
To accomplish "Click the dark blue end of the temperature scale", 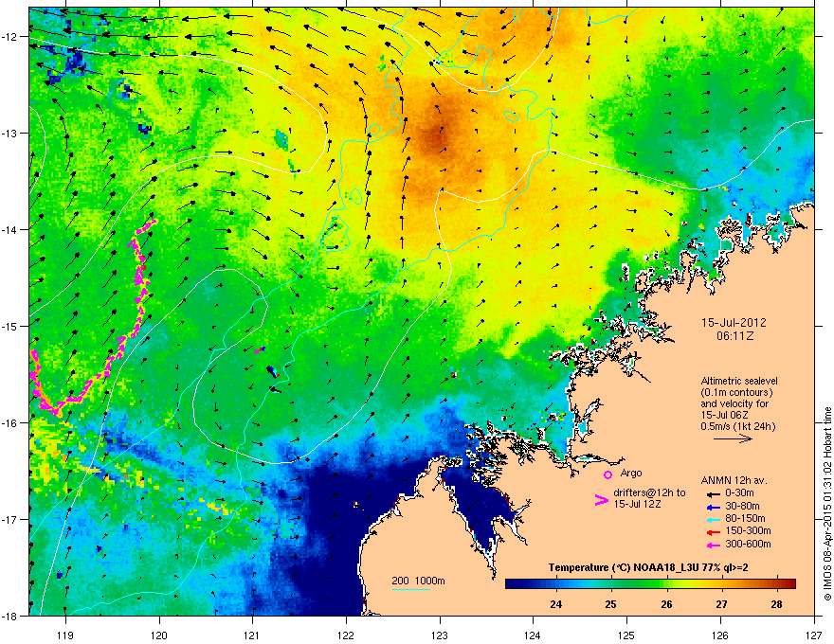I will click(x=512, y=584).
